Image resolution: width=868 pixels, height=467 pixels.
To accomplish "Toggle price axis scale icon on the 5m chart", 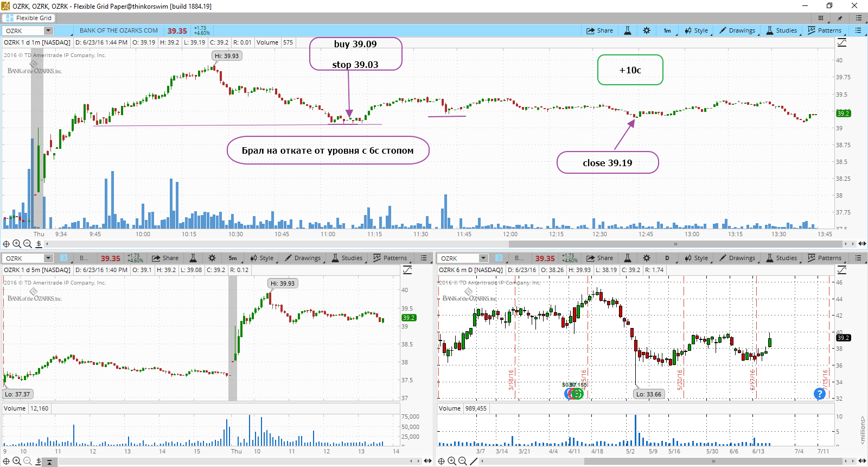I will (407, 270).
